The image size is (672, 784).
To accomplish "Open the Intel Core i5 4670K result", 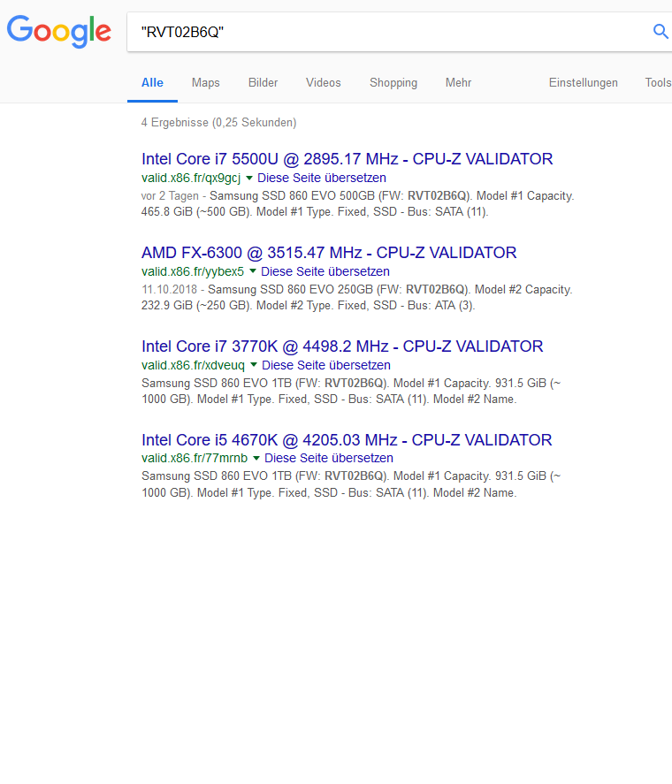I will pyautogui.click(x=347, y=439).
